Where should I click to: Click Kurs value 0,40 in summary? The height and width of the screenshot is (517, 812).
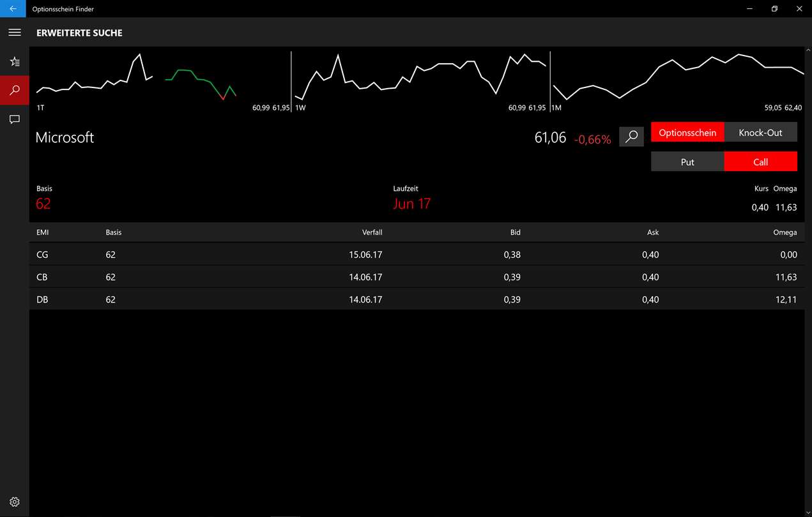760,207
